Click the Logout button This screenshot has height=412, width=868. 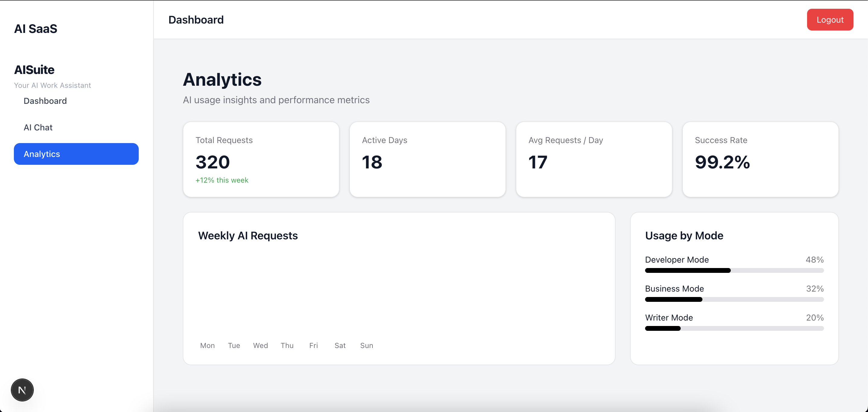(830, 20)
